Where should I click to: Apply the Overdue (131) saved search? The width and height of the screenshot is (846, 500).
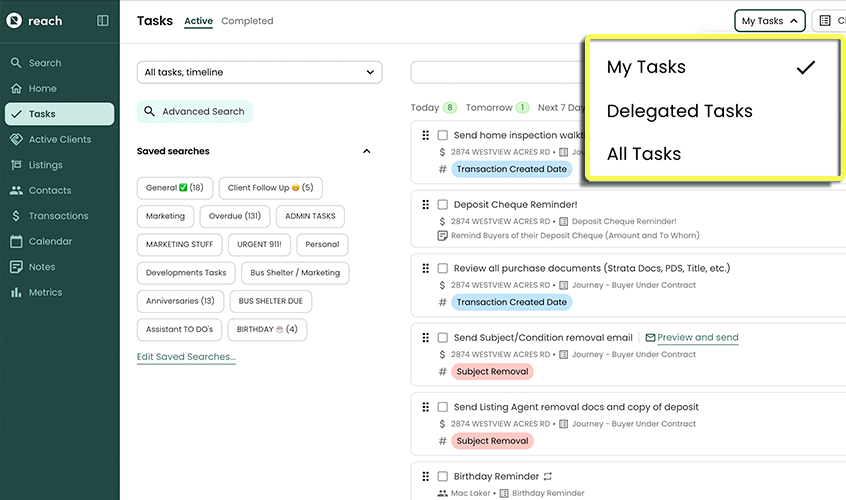point(236,216)
